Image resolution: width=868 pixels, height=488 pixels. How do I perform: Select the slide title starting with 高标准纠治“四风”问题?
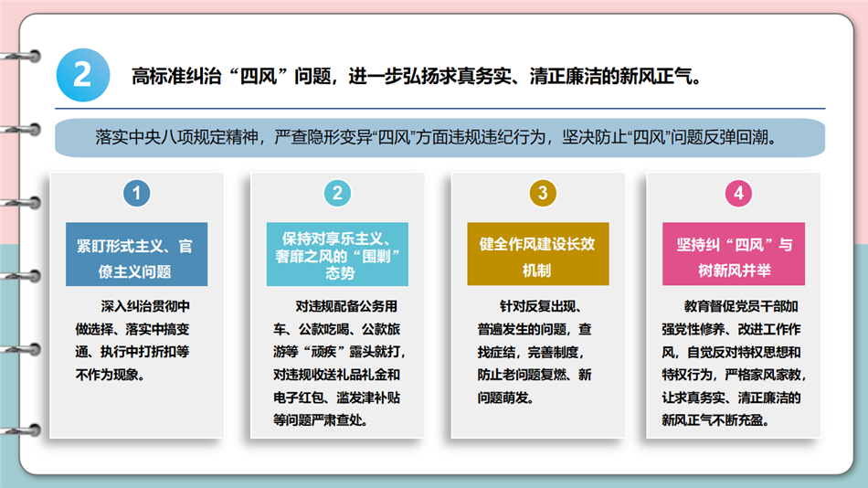pos(417,76)
